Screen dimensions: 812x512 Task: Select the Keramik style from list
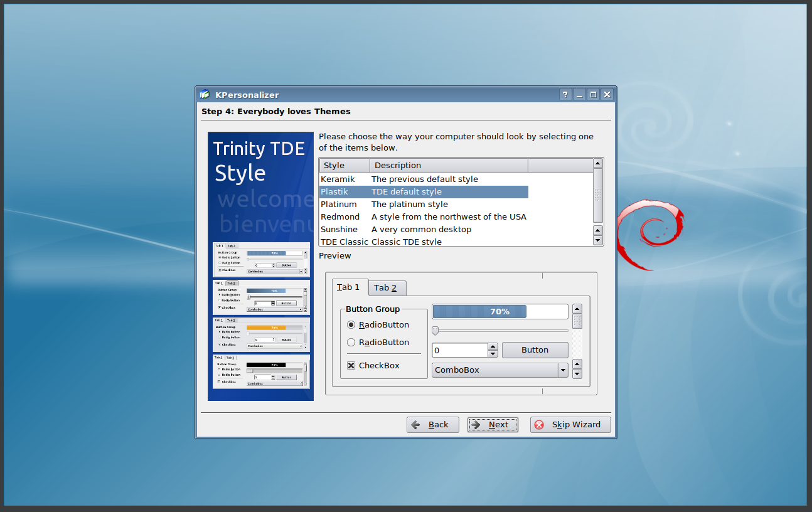pos(338,179)
